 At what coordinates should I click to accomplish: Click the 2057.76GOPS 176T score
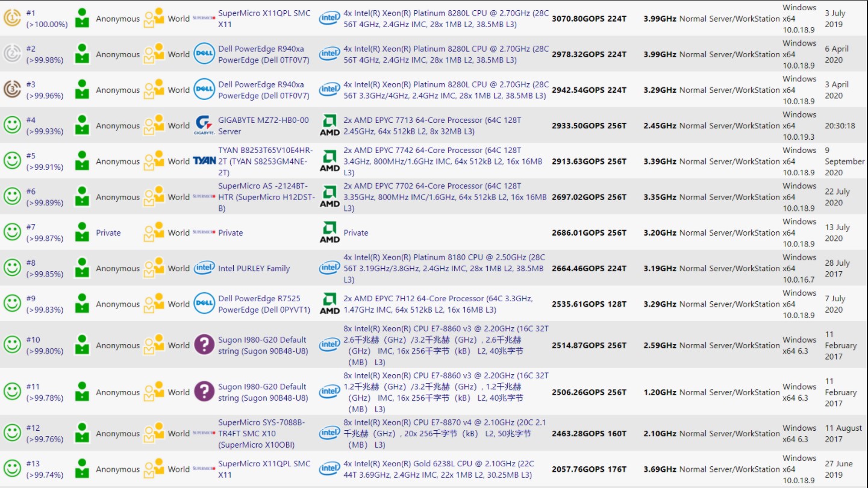pos(589,469)
